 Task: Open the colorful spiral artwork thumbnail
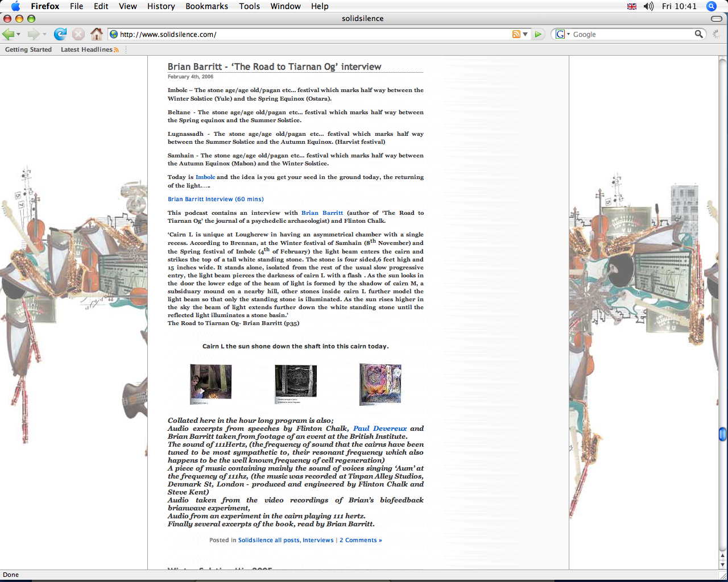(380, 384)
